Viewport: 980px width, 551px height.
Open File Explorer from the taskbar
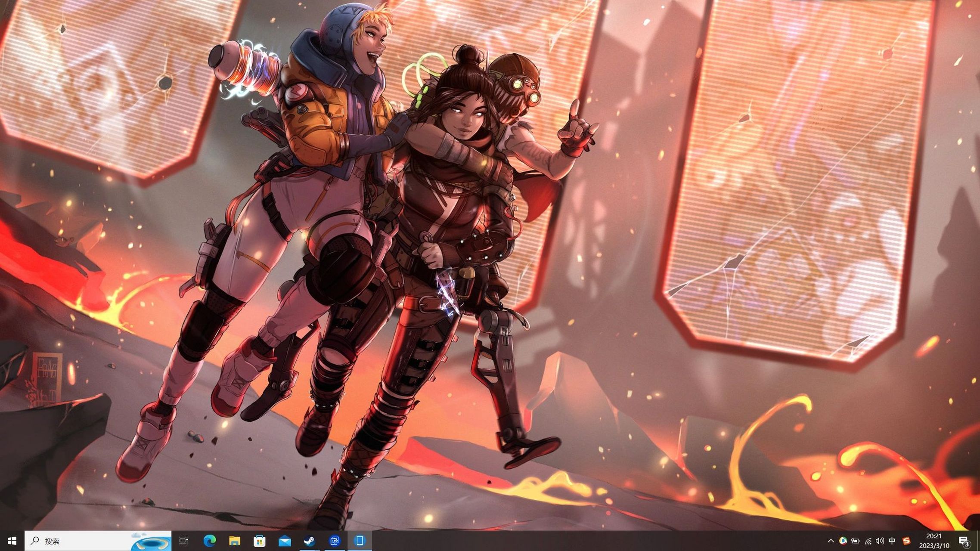point(234,541)
